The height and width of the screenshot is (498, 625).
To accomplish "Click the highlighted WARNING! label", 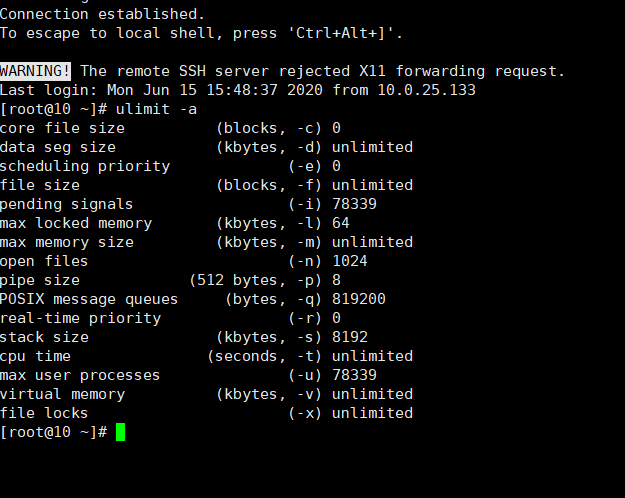I will [x=35, y=71].
